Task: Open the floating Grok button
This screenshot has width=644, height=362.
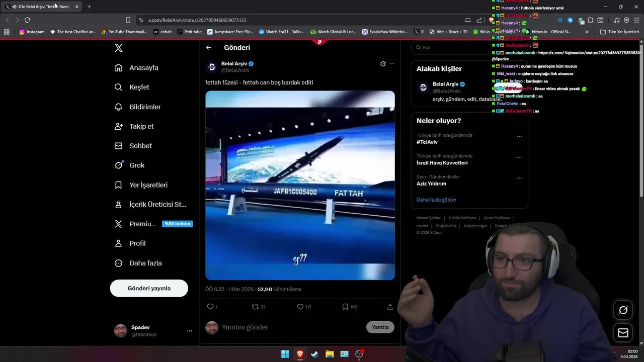Action: tap(623, 310)
